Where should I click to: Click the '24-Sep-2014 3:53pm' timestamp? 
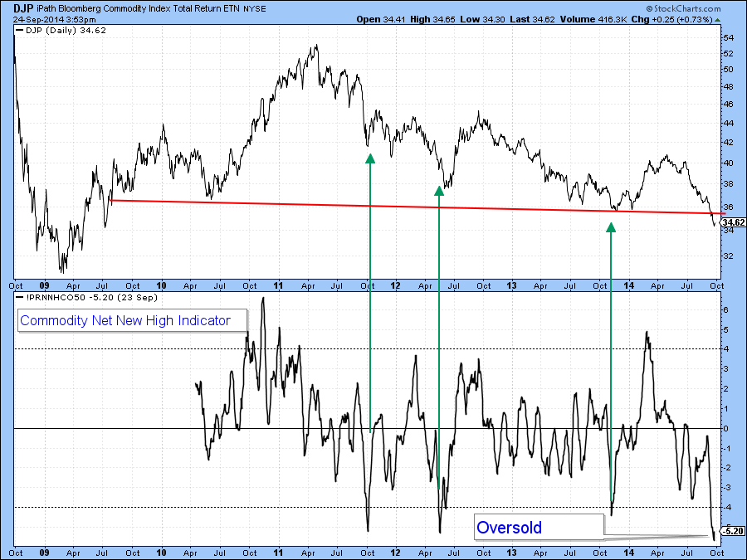[54, 20]
